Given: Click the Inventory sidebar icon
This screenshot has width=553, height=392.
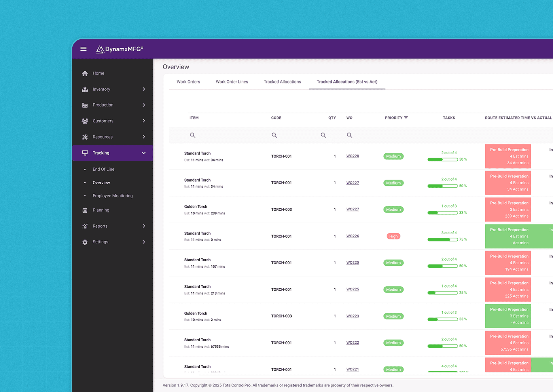Looking at the screenshot, I should pos(85,89).
